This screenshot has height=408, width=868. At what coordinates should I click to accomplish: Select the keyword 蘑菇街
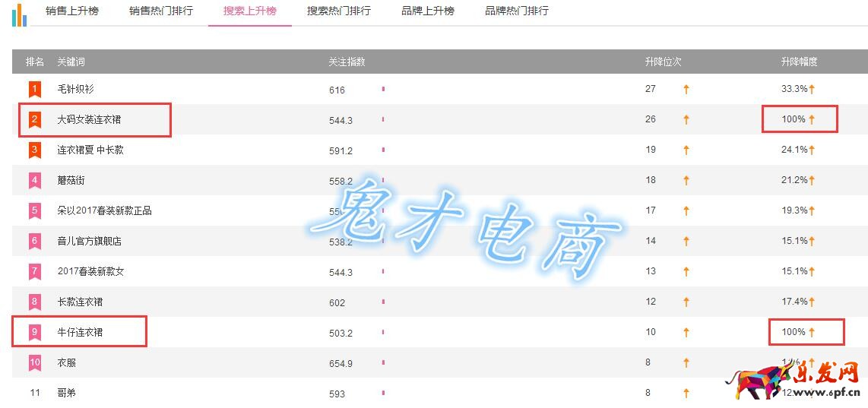pos(72,181)
